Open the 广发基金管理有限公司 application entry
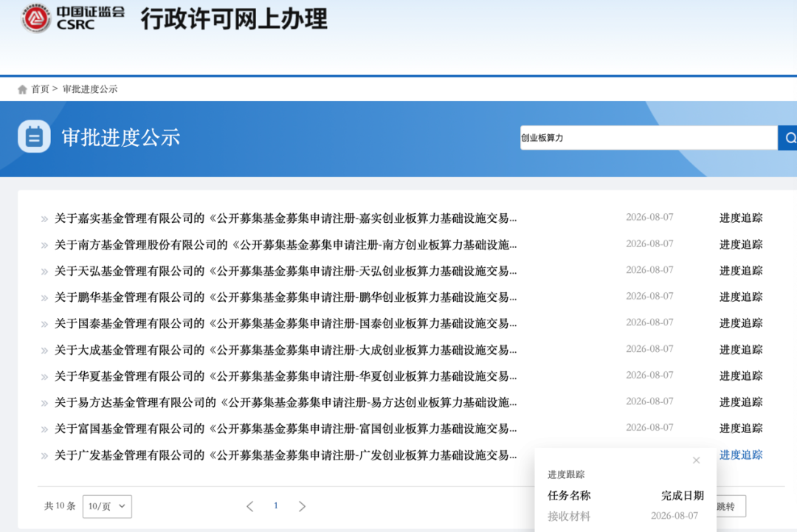The width and height of the screenshot is (797, 532). pos(286,455)
